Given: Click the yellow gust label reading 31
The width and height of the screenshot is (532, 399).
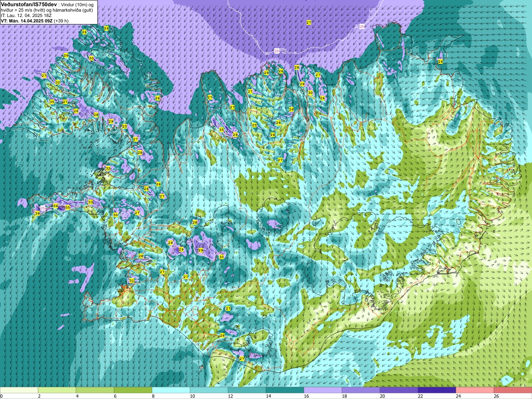Looking at the screenshot, I should pyautogui.click(x=132, y=281).
